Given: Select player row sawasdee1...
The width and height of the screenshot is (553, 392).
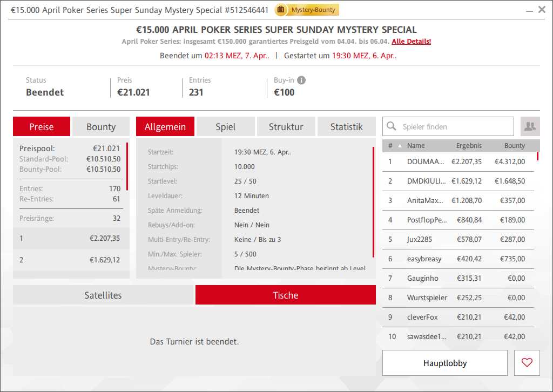Looking at the screenshot, I should point(458,336).
